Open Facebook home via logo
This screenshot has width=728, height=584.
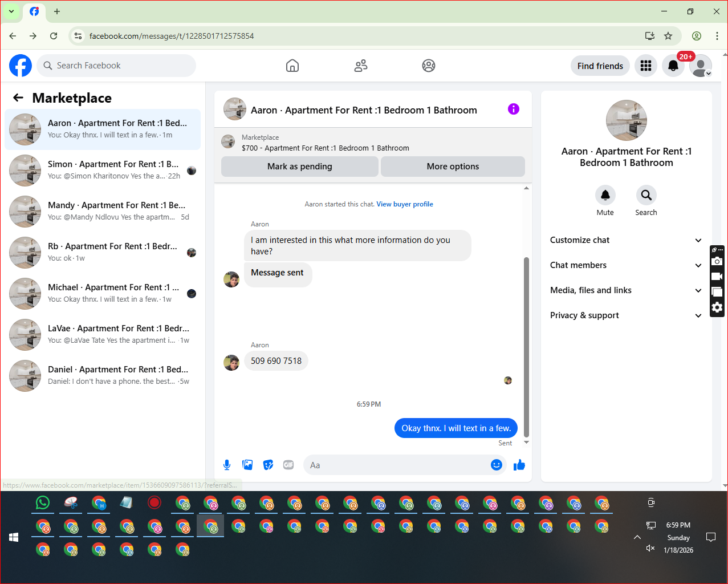[x=21, y=66]
